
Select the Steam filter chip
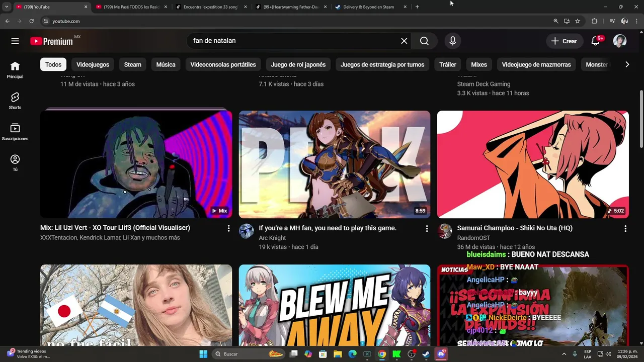tap(133, 64)
